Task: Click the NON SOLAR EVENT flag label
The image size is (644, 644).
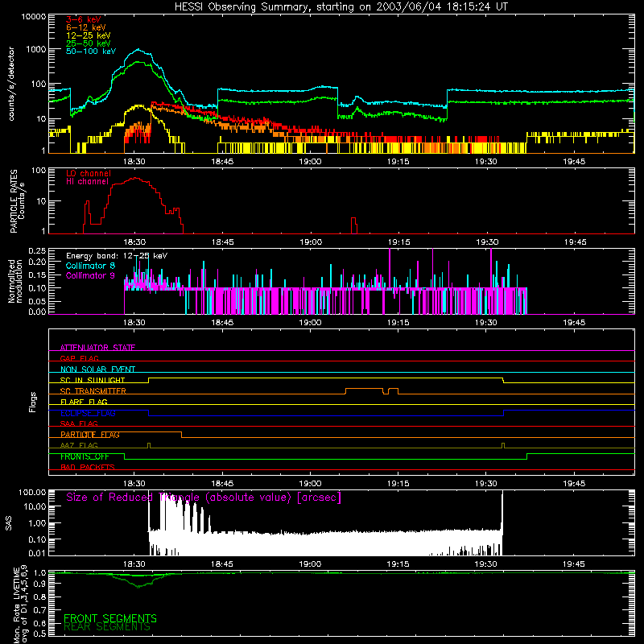Action: [x=97, y=369]
